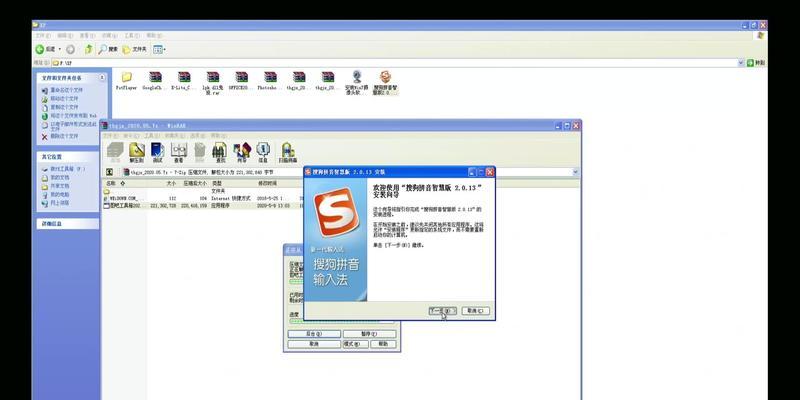This screenshot has width=800, height=400.
Task: Open Explorer View menu
Action: tap(87, 36)
